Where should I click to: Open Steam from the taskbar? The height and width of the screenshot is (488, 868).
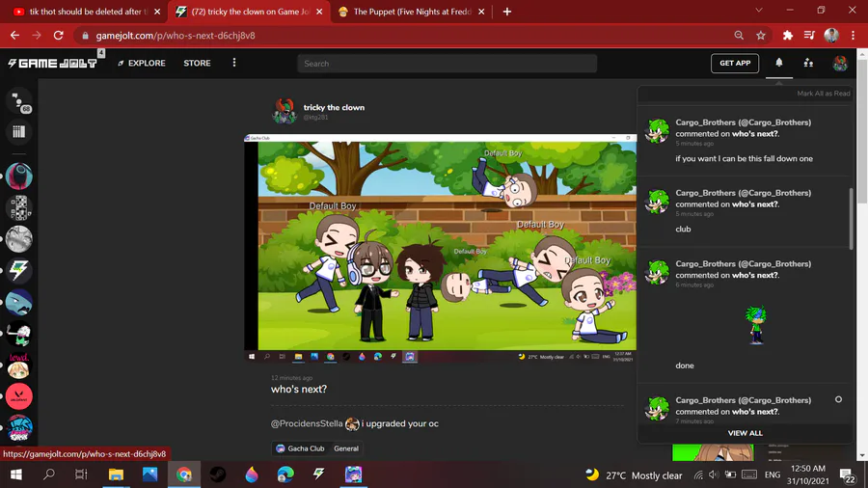[x=218, y=474]
